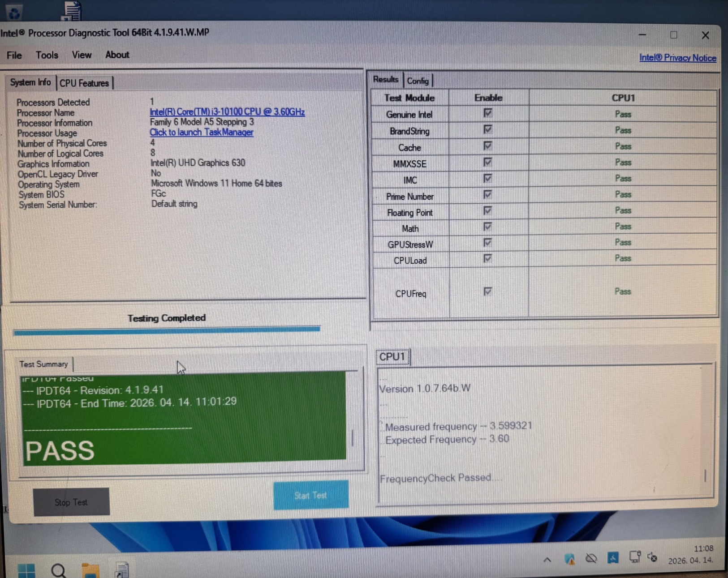Open the OneDrive cloud tray icon
The width and height of the screenshot is (728, 578).
coord(591,558)
